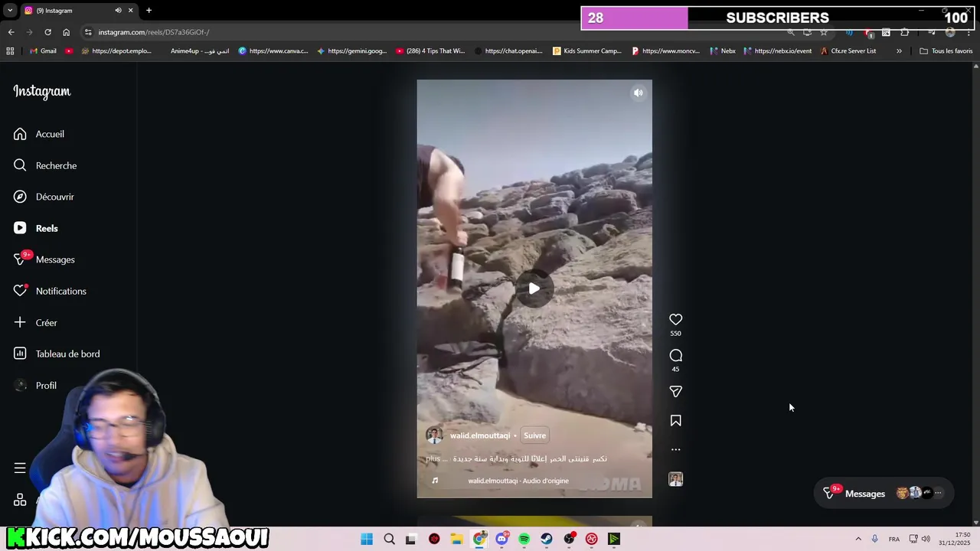Share the reel with paper plane icon
This screenshot has width=980, height=551.
coord(675,391)
